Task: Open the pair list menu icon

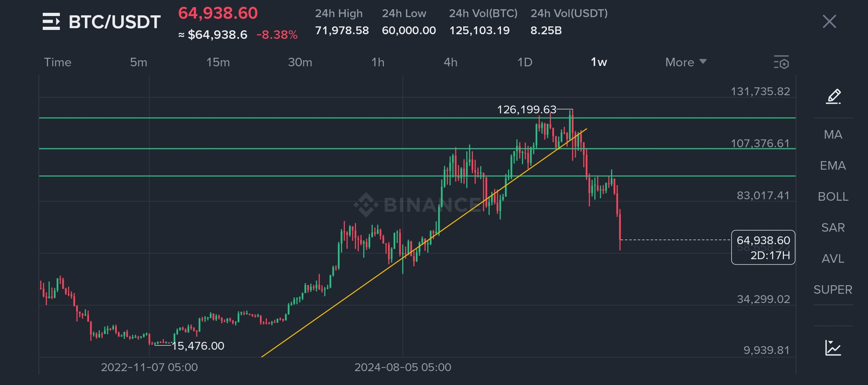Action: pos(51,21)
